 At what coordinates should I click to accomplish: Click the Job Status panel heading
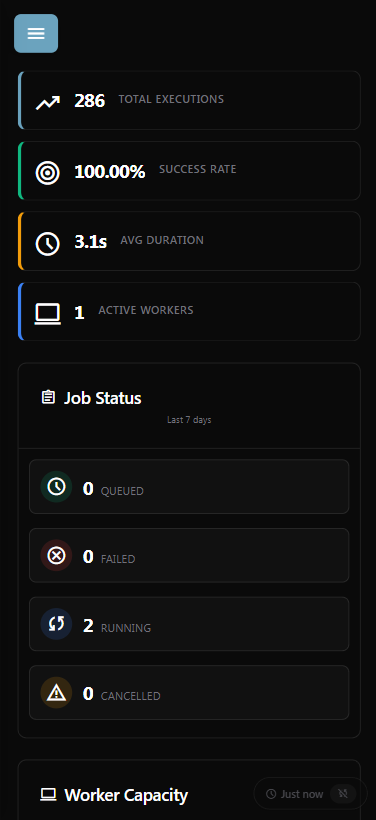point(102,398)
